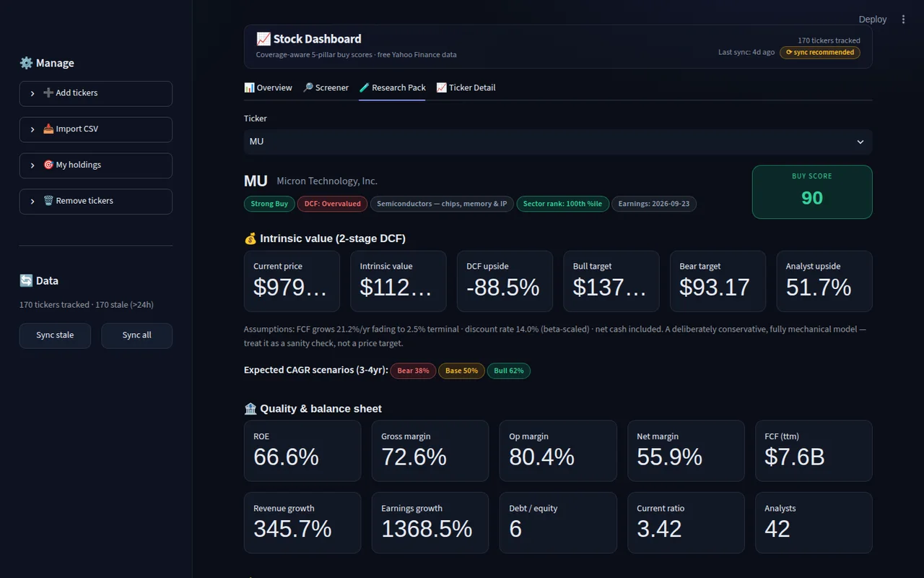The height and width of the screenshot is (578, 924).
Task: Click the Earnings: 2026-09-23 badge
Action: (x=653, y=204)
